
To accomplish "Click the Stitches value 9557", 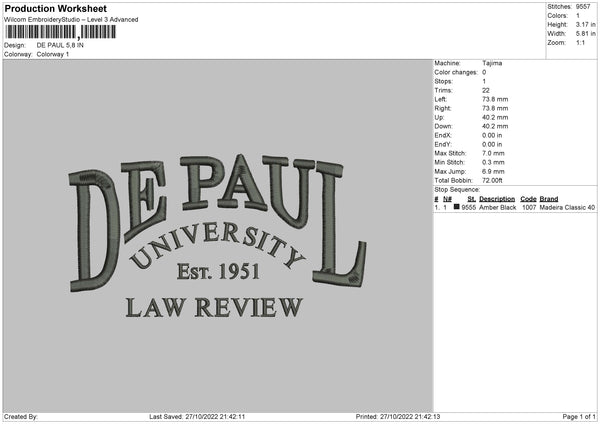I will 583,7.
